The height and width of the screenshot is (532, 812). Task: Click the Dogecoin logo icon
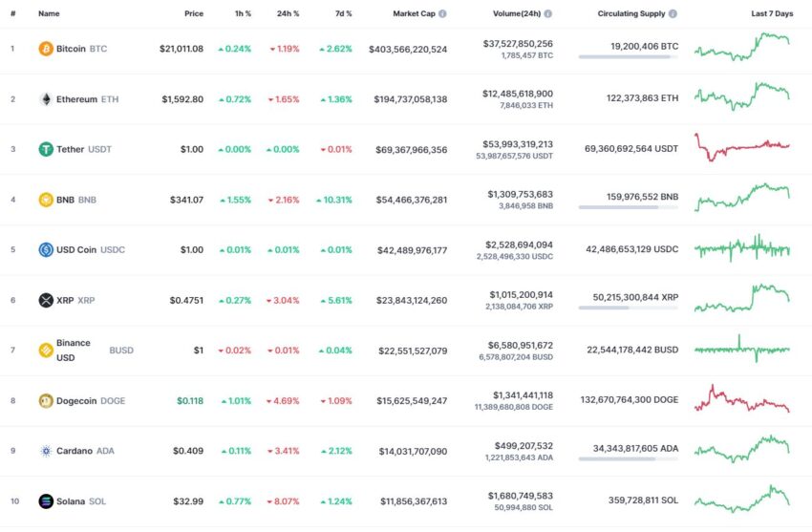(46, 400)
